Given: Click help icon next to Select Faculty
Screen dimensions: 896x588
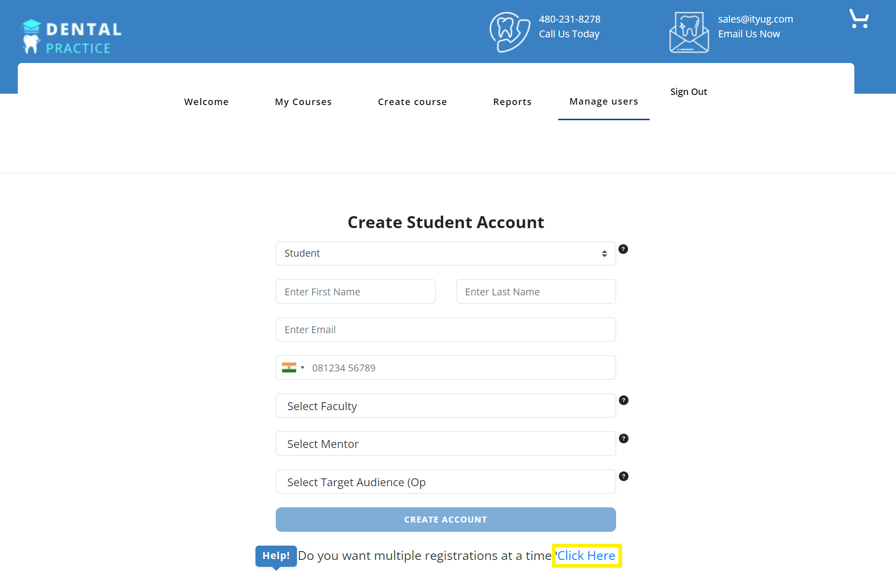Looking at the screenshot, I should coord(623,400).
